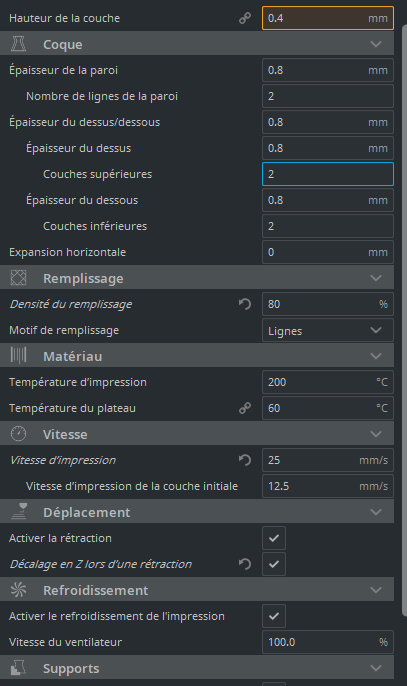Viewport: 407px width, 686px height.
Task: Collapse the Vitesse section with its chevron
Action: 376,434
